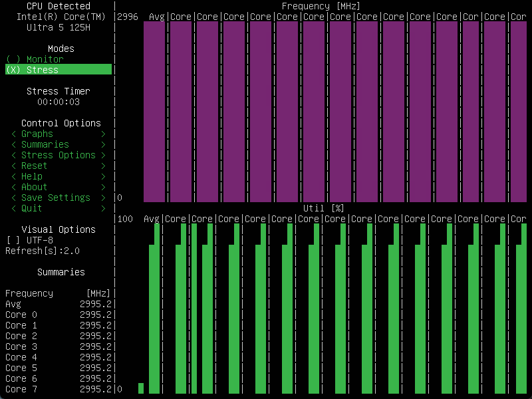532x399 pixels.
Task: Click the Stress Timer value 00:00:03
Action: click(x=59, y=102)
